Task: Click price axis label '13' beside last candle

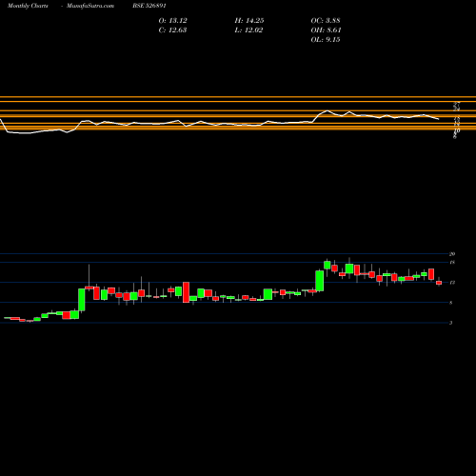Action: coord(452,283)
